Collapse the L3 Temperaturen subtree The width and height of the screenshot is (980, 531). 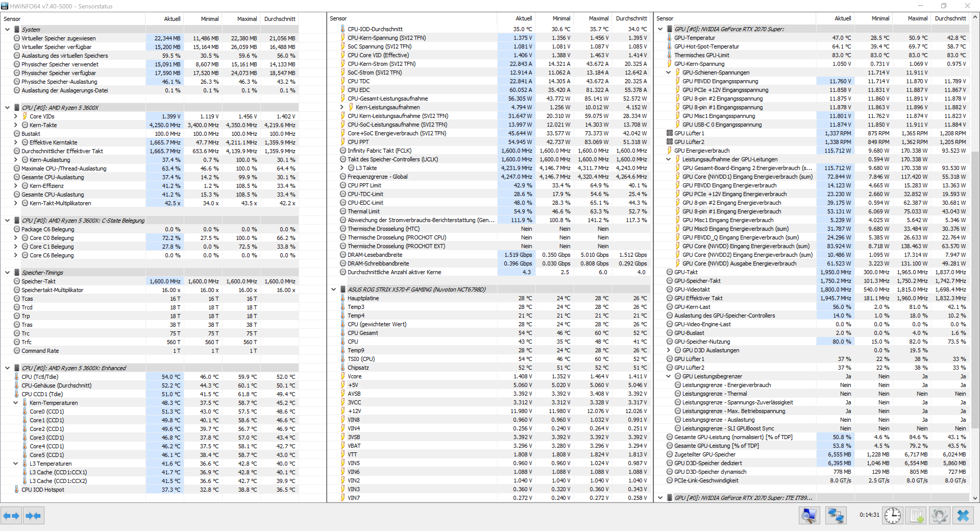(x=16, y=463)
